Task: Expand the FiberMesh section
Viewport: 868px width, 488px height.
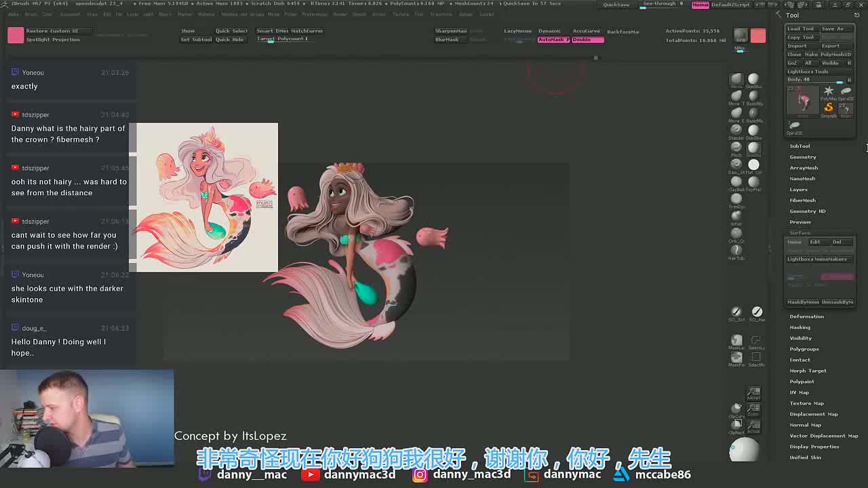Action: [x=802, y=201]
